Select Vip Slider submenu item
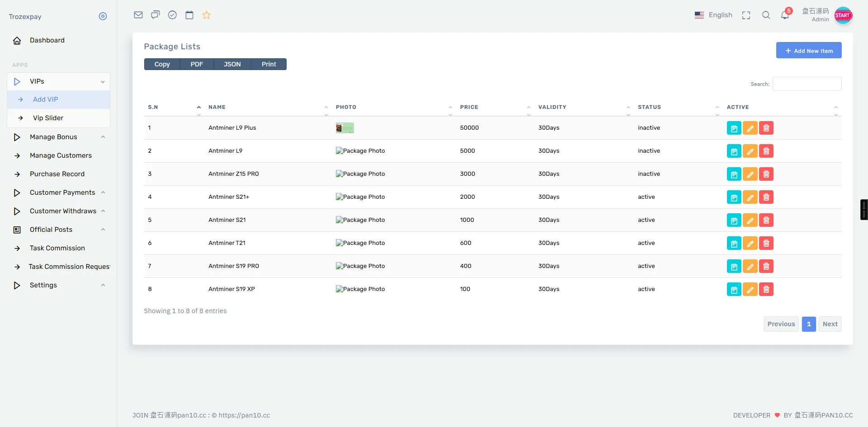 point(59,118)
